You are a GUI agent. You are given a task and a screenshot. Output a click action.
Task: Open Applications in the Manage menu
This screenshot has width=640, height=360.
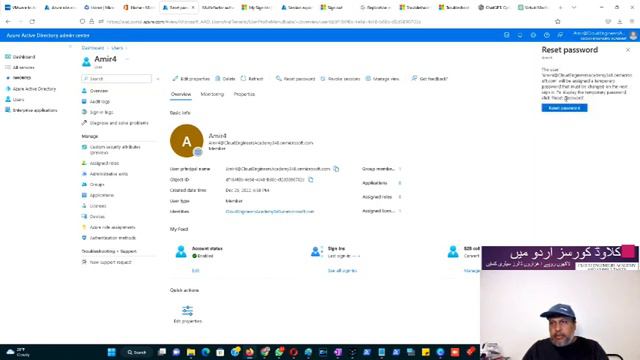pos(102,195)
